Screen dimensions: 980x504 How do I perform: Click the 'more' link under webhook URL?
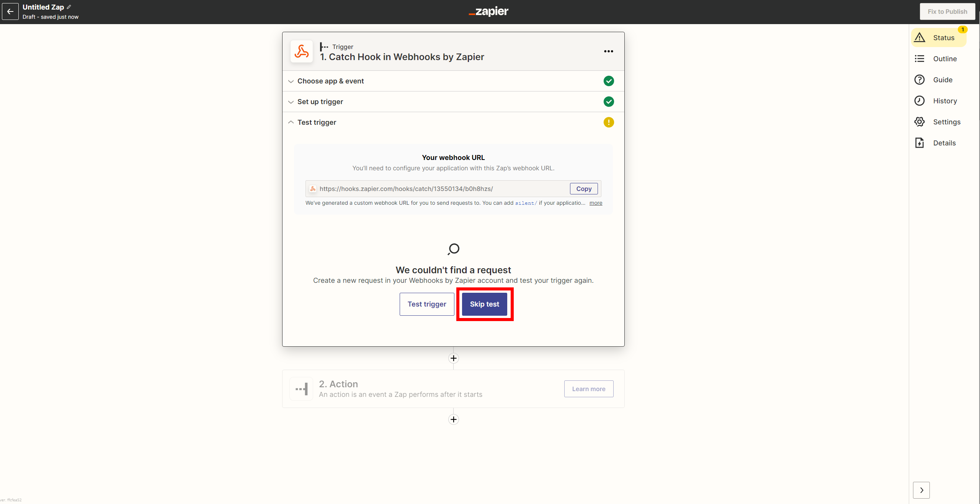(x=596, y=203)
